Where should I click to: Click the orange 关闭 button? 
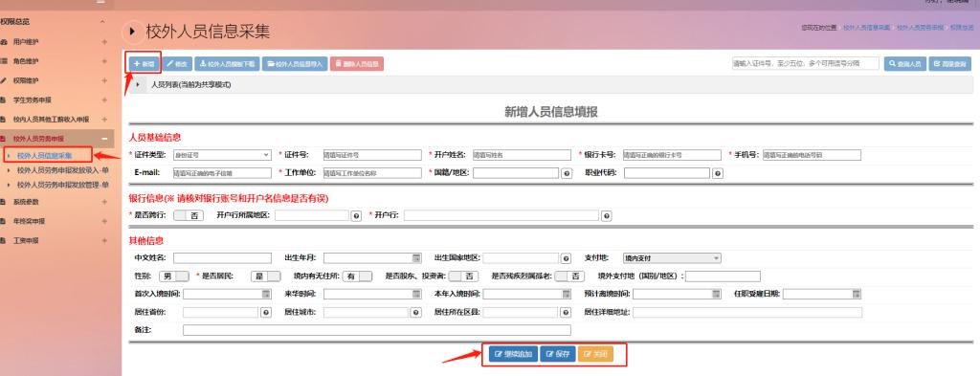point(595,354)
